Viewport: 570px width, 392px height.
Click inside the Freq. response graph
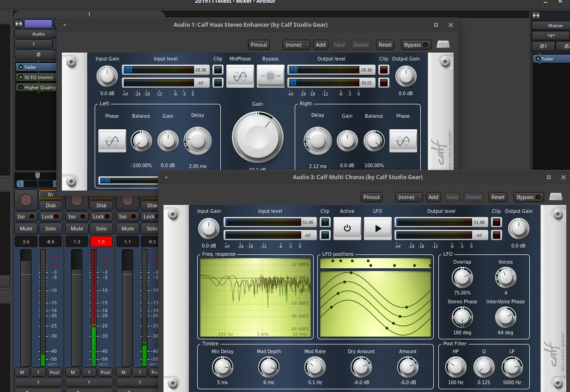pyautogui.click(x=255, y=297)
